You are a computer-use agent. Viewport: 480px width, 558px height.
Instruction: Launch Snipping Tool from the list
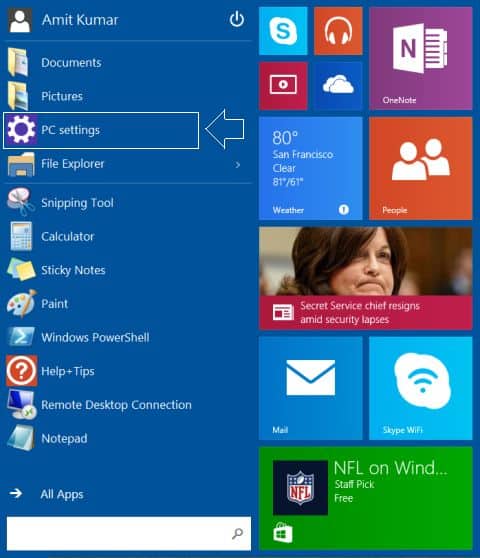click(x=128, y=202)
